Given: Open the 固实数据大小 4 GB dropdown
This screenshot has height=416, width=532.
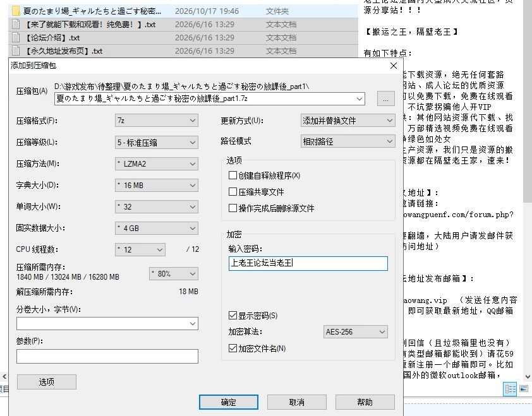Looking at the screenshot, I should [x=157, y=228].
